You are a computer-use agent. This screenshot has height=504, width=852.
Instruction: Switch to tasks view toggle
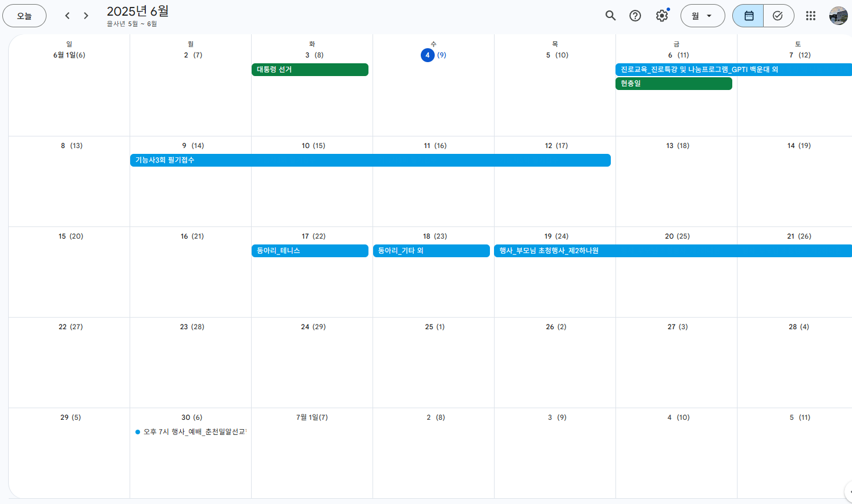[778, 16]
